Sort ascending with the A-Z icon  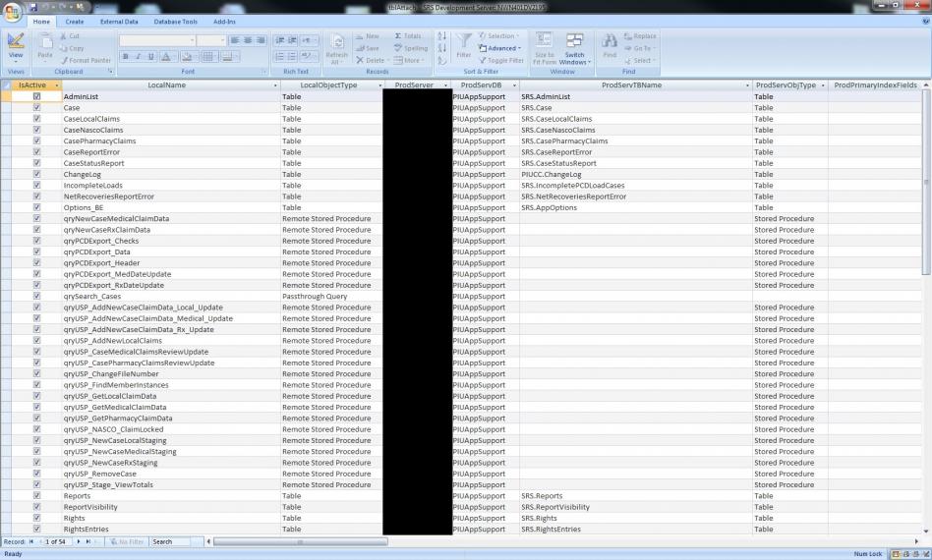tap(441, 36)
